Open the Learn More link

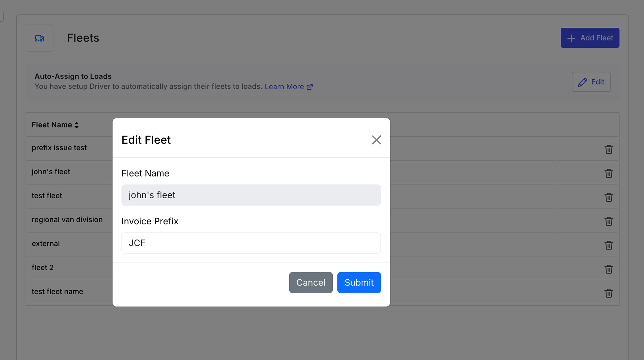[x=288, y=87]
